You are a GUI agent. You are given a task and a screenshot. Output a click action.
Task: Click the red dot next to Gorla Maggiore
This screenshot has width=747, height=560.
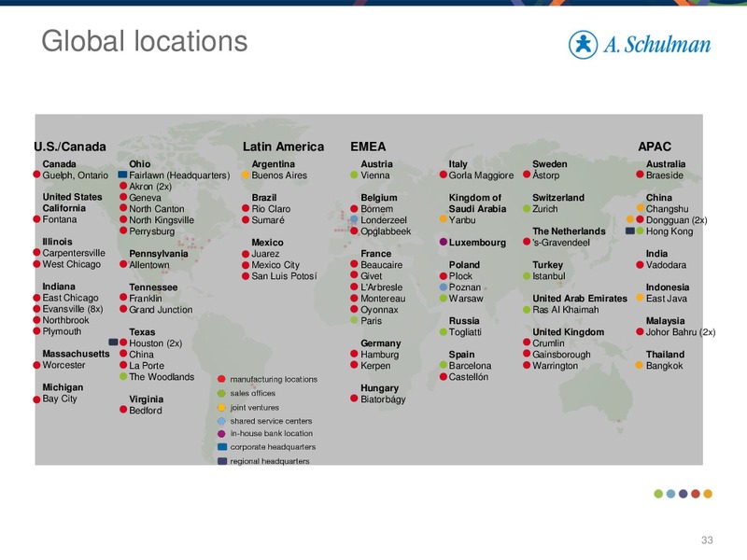443,175
